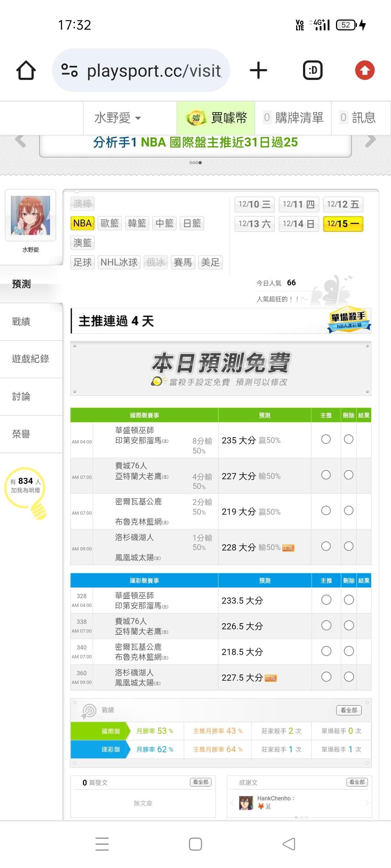Select the 中籃 league tab
Viewport: 391px width, 868px height.
pos(164,223)
